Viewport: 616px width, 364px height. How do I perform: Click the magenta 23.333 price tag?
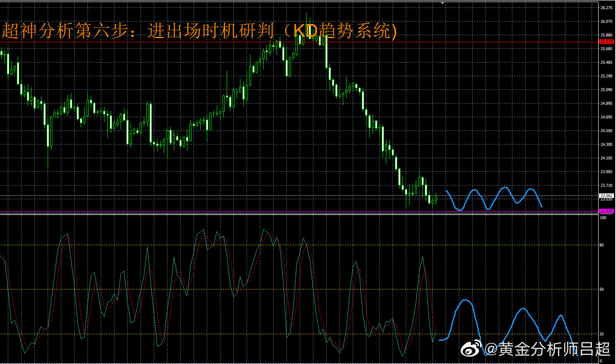606,211
